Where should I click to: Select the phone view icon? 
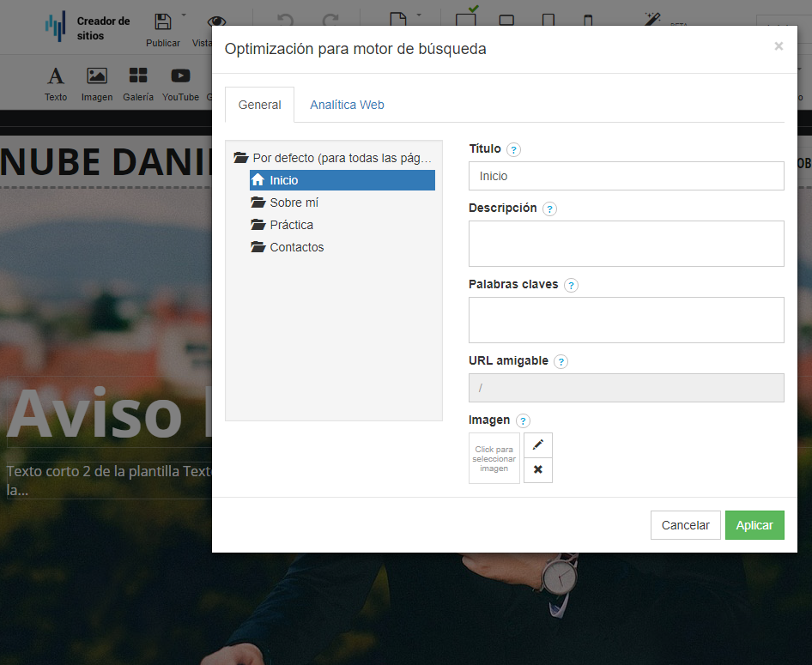[588, 21]
